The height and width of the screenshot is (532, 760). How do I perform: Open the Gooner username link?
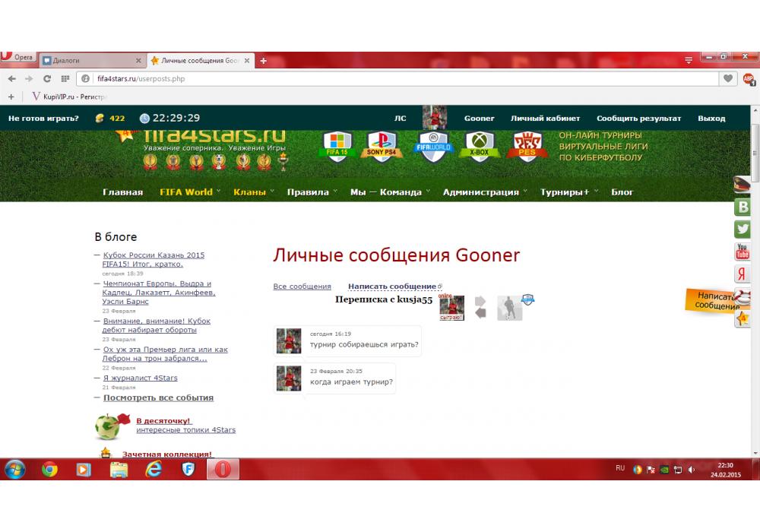(479, 119)
